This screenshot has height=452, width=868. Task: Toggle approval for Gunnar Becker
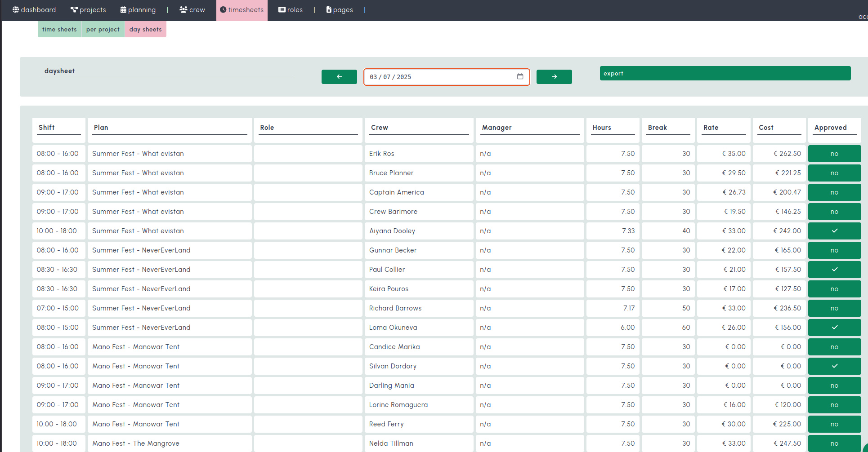pos(834,250)
